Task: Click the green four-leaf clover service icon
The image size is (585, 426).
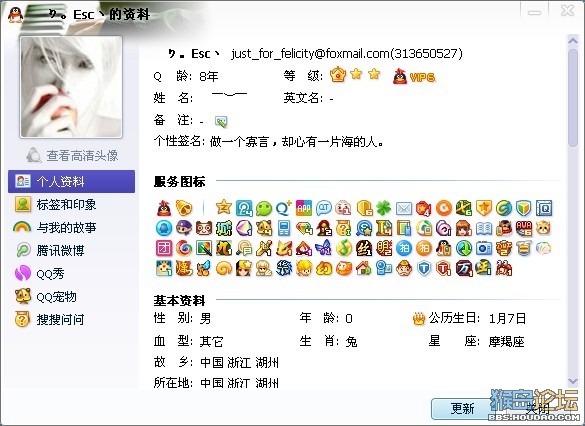Action: coord(384,208)
